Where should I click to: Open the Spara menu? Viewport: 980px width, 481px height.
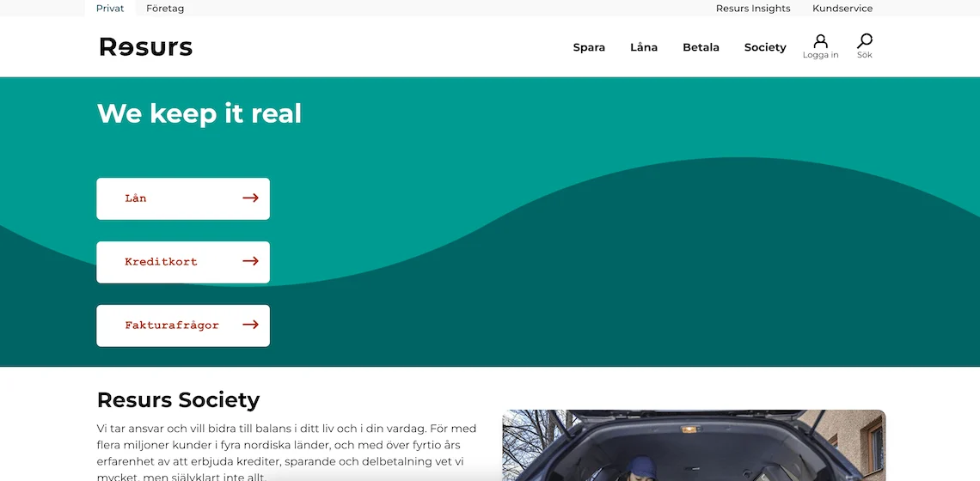click(x=589, y=47)
